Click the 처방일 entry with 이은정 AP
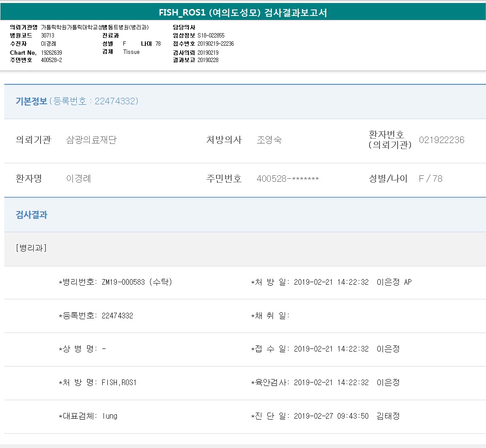 click(394, 282)
